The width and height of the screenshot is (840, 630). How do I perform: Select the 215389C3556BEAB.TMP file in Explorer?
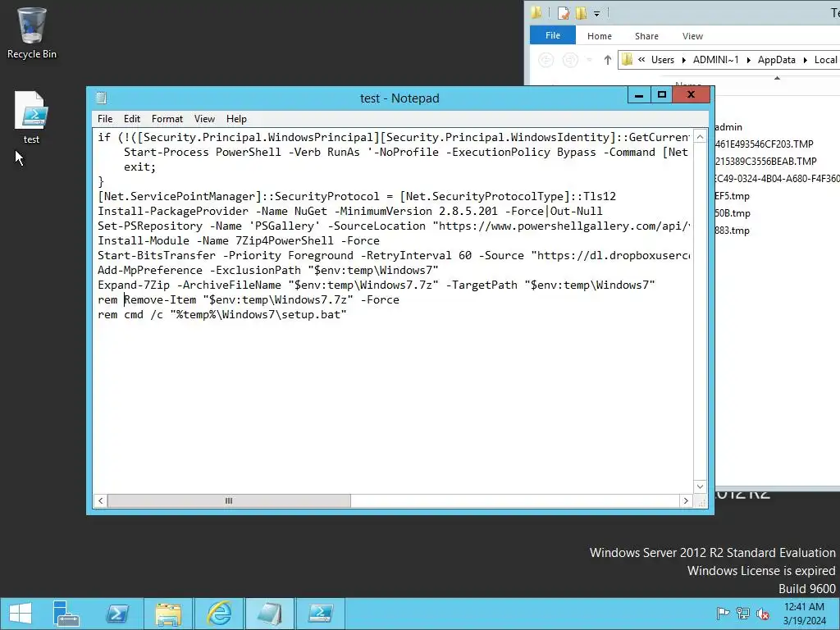coord(765,162)
